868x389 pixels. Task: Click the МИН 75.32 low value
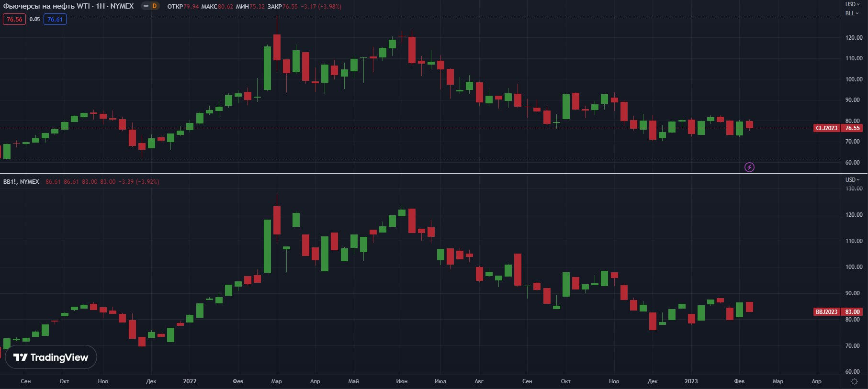click(x=250, y=6)
